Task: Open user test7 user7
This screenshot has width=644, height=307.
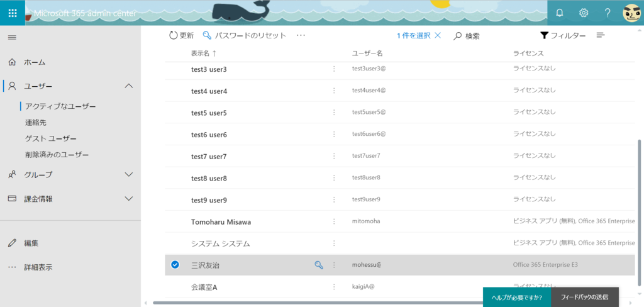Action: coord(209,157)
